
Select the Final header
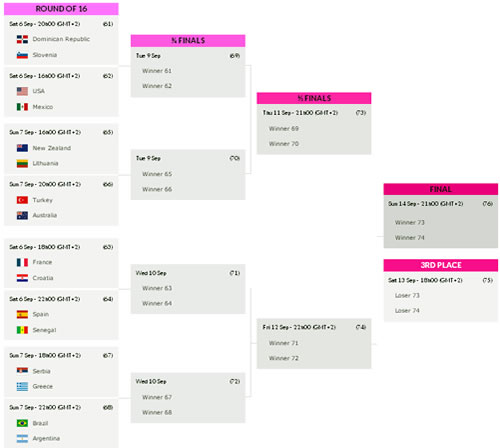click(441, 189)
